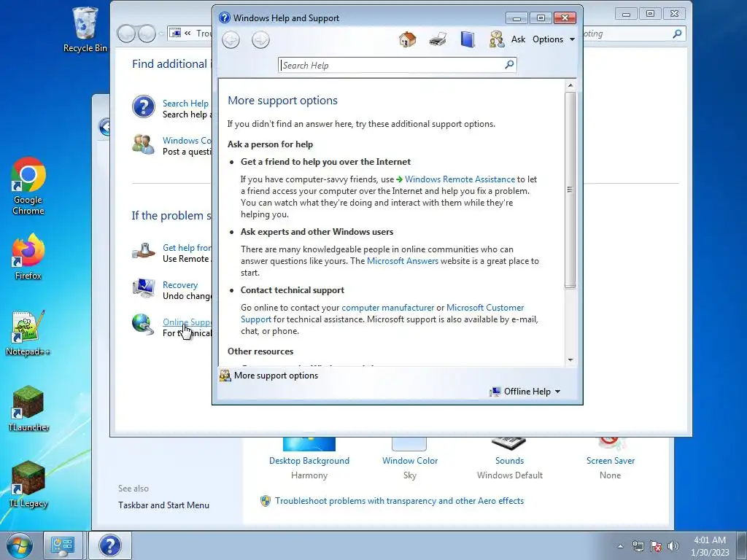747x560 pixels.
Task: Open Windows Communities link in Troubleshooting window
Action: 187,141
